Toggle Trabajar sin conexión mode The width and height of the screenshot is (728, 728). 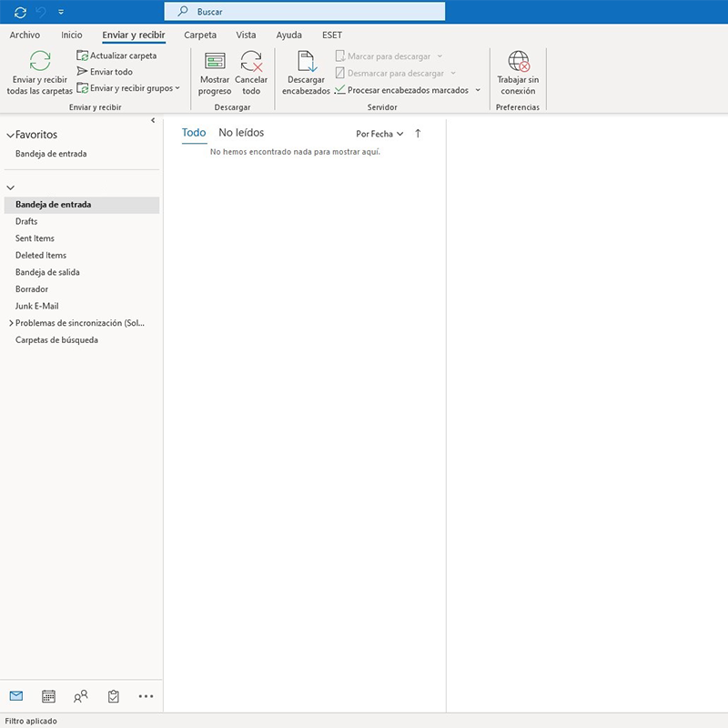point(518,62)
